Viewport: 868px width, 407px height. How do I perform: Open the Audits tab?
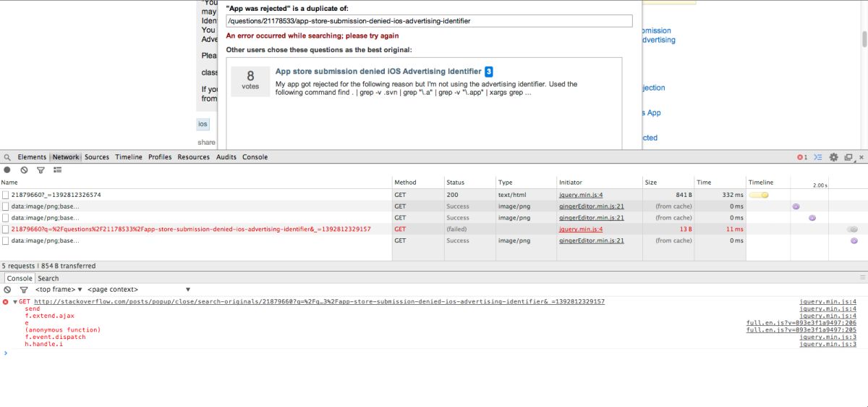click(226, 157)
